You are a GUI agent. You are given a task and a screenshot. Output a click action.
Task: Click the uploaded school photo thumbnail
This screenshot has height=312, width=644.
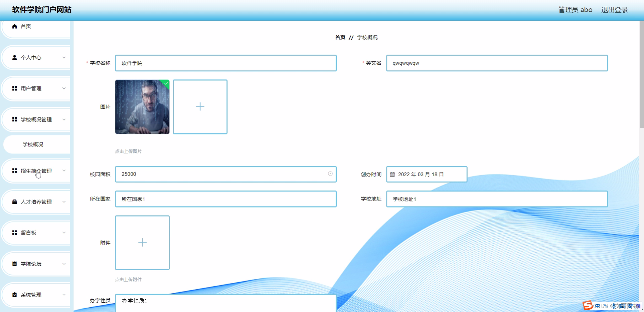pyautogui.click(x=142, y=107)
